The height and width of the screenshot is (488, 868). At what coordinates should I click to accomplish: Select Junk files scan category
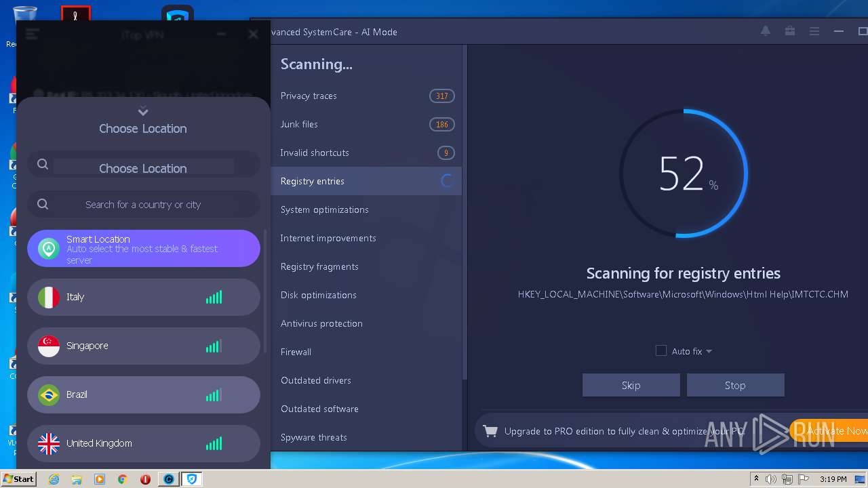366,124
